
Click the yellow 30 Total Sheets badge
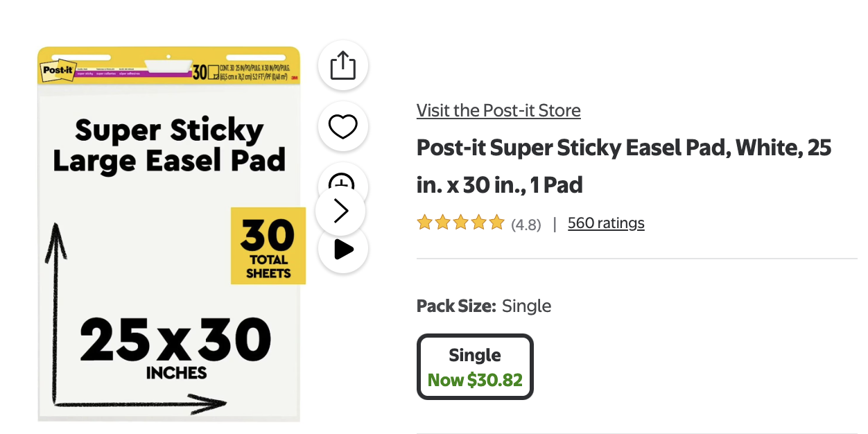(x=268, y=245)
